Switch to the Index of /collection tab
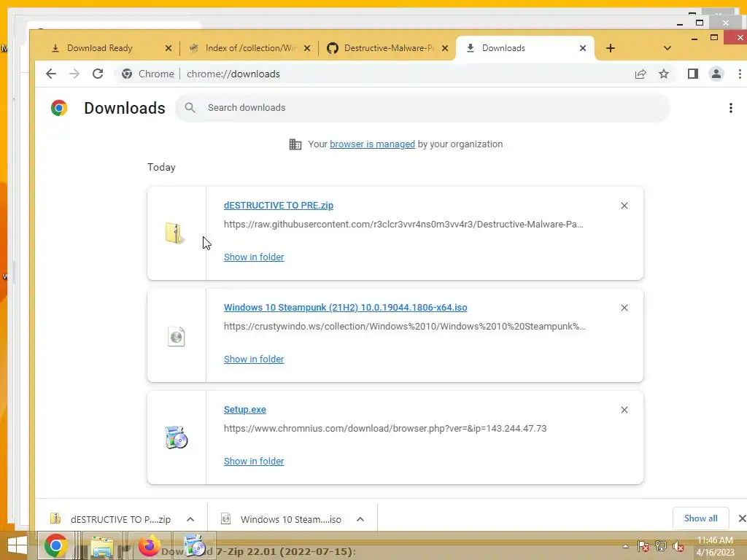The image size is (747, 560). pos(249,48)
